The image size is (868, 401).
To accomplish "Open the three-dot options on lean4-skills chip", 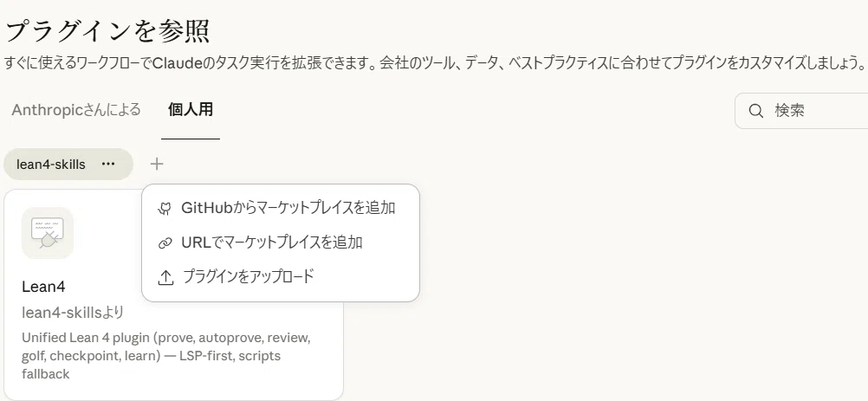I will point(108,165).
